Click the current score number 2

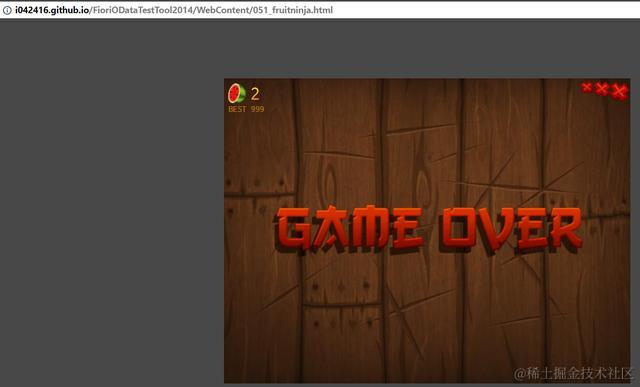(x=255, y=94)
